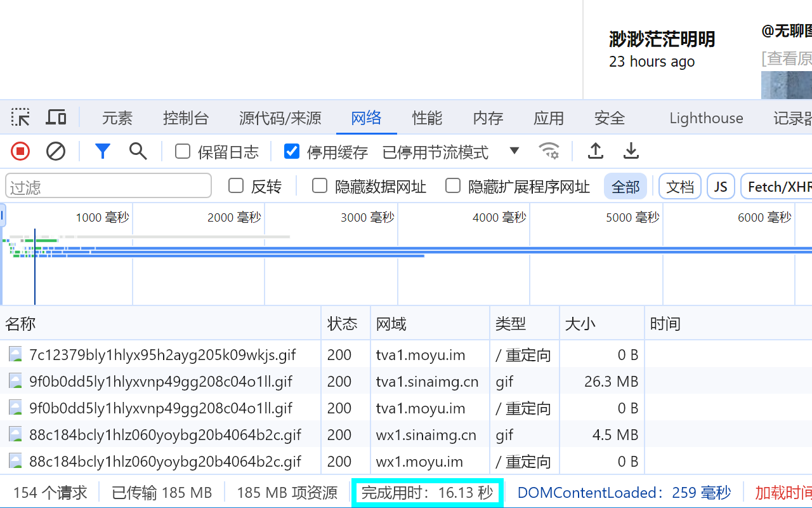Enable the 保留日志 checkbox

pos(182,151)
